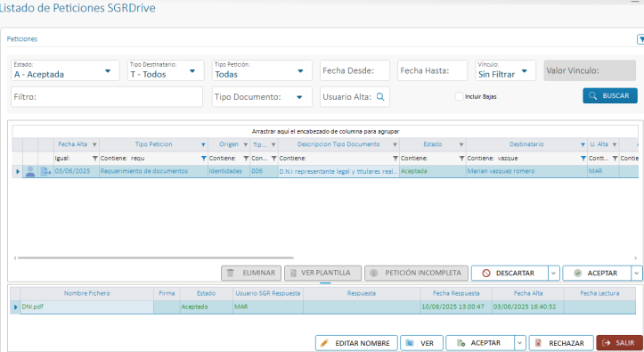Click the '10/06/2025 13:00:47' date cell
Viewport: 644px width, 352px height.
(x=456, y=307)
